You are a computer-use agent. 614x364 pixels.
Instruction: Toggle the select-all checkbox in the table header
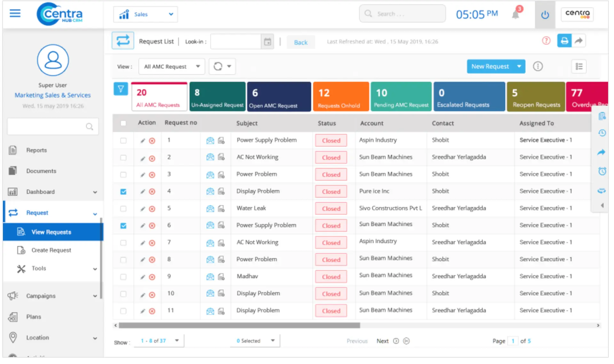tap(123, 123)
